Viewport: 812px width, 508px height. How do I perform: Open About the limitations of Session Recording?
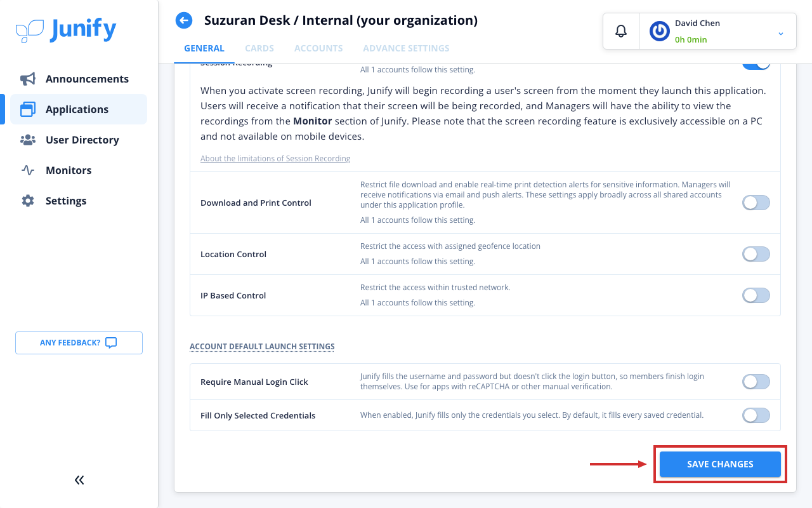tap(275, 158)
